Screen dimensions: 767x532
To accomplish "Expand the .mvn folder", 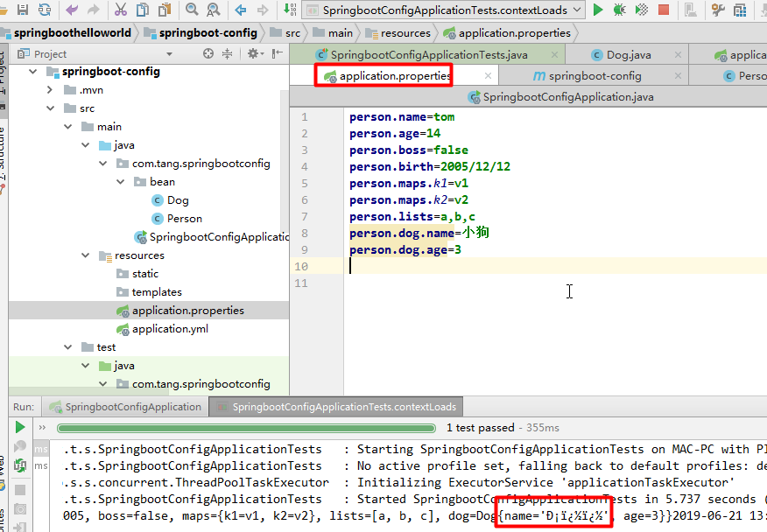I will pyautogui.click(x=50, y=90).
